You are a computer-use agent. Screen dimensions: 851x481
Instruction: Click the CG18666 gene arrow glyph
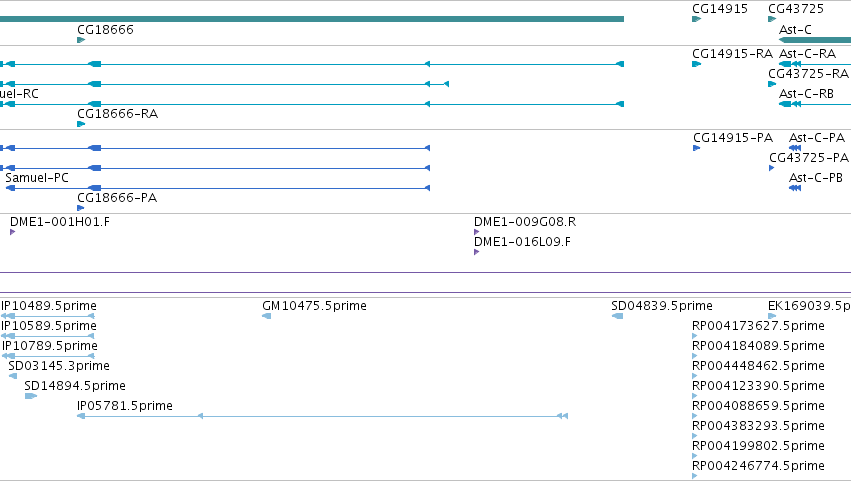pos(81,40)
